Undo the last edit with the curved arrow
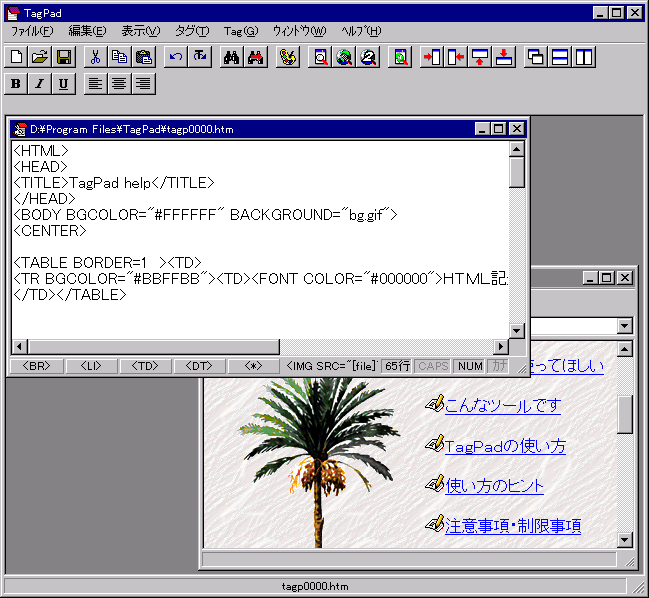 tap(175, 57)
